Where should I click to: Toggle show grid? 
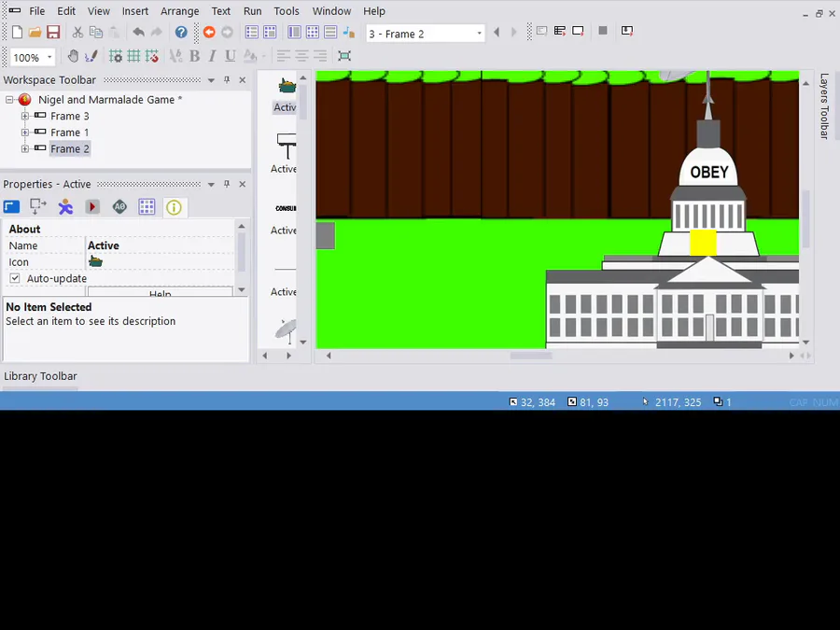tap(133, 56)
